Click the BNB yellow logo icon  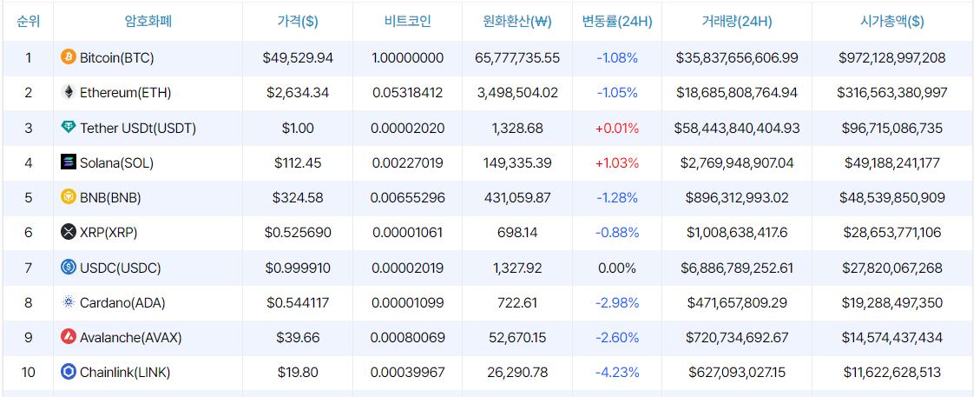pyautogui.click(x=68, y=197)
